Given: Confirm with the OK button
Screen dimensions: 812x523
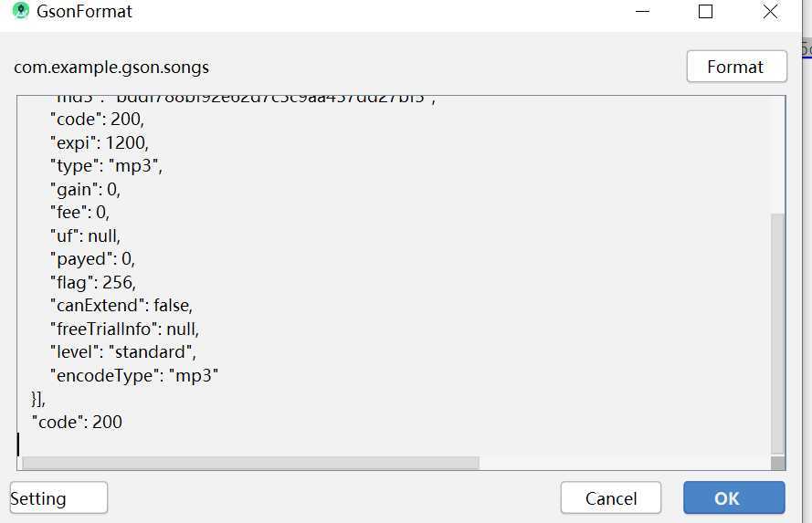Looking at the screenshot, I should [733, 497].
